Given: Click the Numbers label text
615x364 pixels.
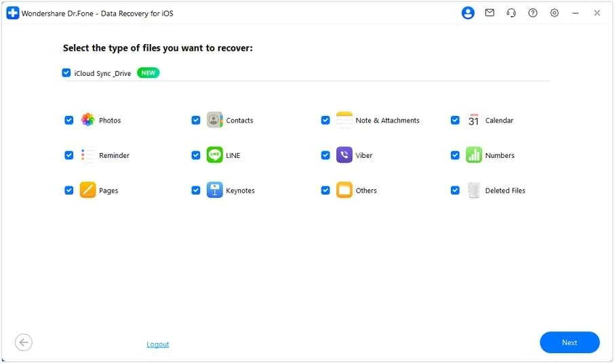Looking at the screenshot, I should [500, 155].
